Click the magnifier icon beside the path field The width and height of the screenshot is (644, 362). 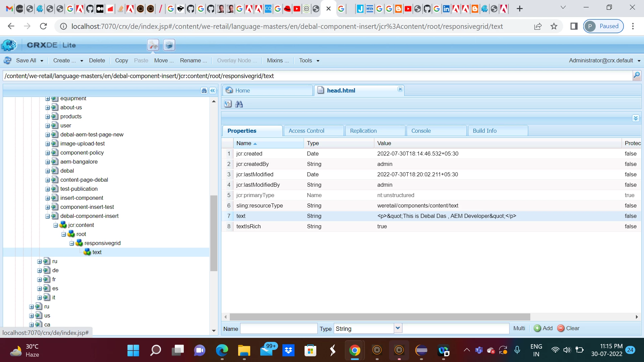(636, 75)
